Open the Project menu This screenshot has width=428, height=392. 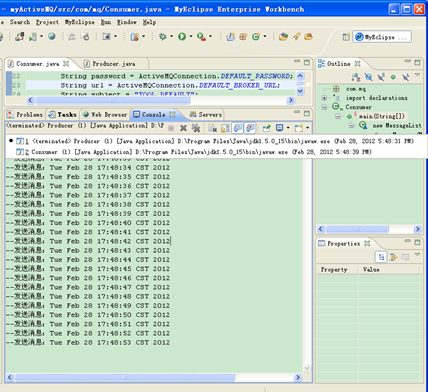click(48, 22)
